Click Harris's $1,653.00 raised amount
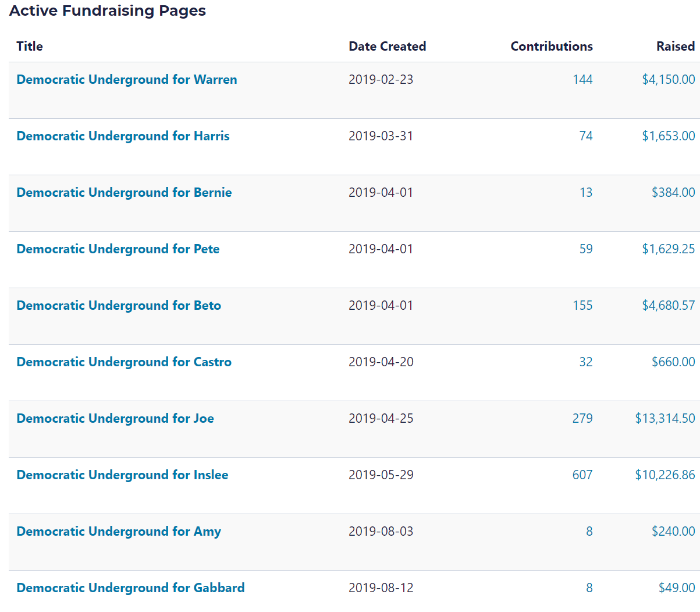This screenshot has width=700, height=612. (668, 136)
